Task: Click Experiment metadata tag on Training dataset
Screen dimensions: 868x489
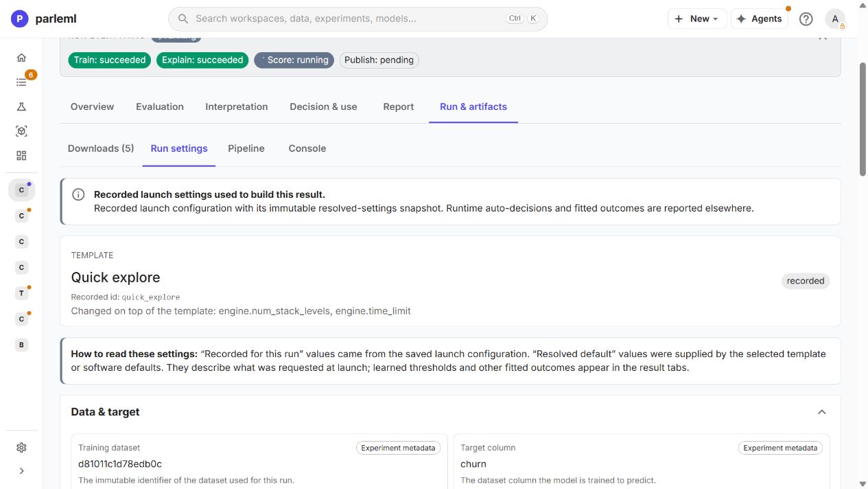Action: (399, 448)
